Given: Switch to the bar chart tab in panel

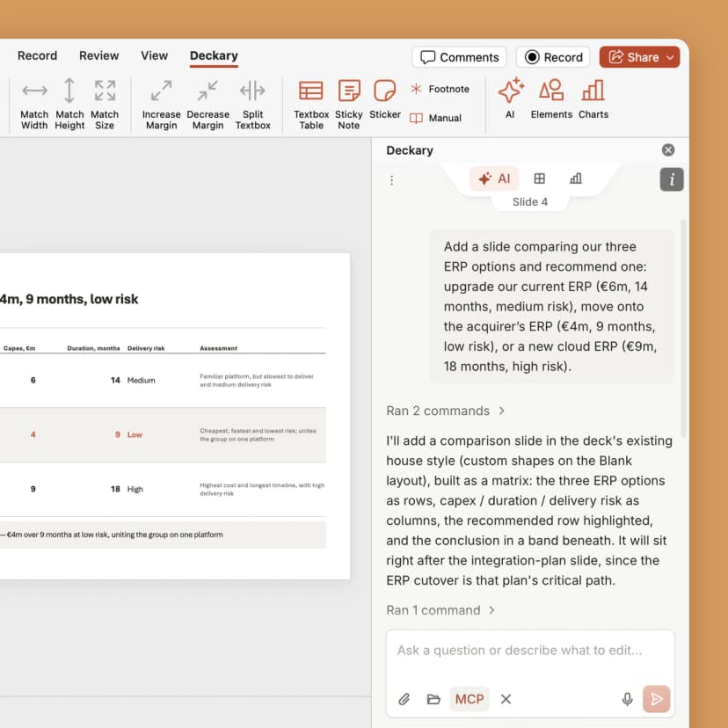Looking at the screenshot, I should [x=575, y=178].
